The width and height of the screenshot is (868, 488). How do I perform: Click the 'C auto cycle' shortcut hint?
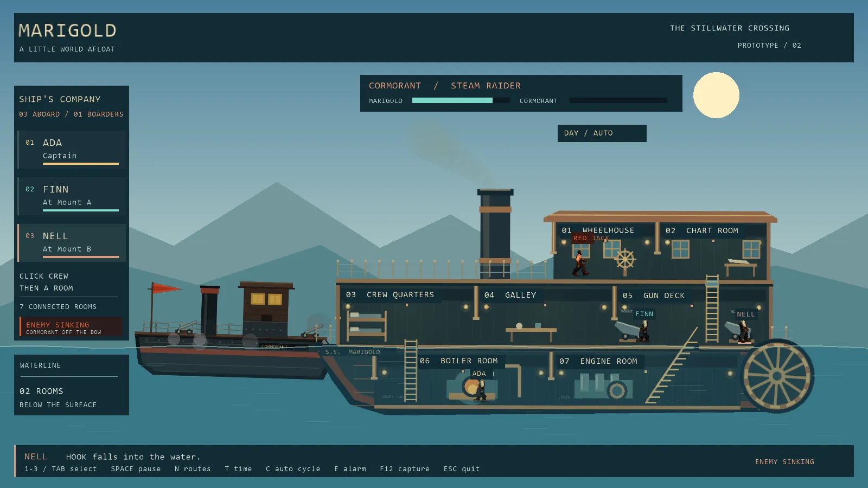pos(293,469)
